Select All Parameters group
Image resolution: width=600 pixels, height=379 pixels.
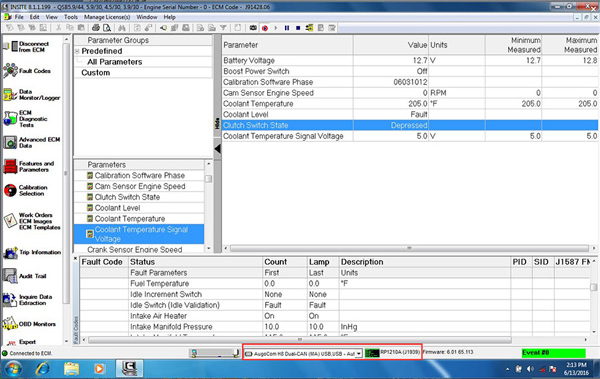tap(114, 62)
